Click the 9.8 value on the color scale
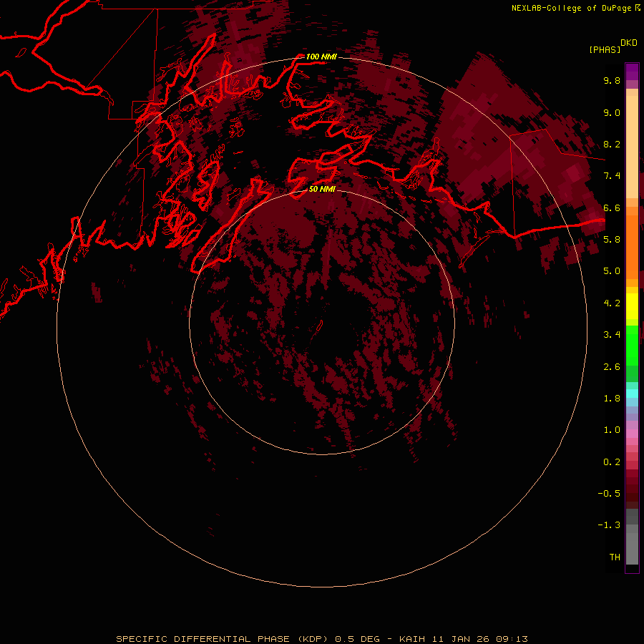644x644 pixels. 612,80
